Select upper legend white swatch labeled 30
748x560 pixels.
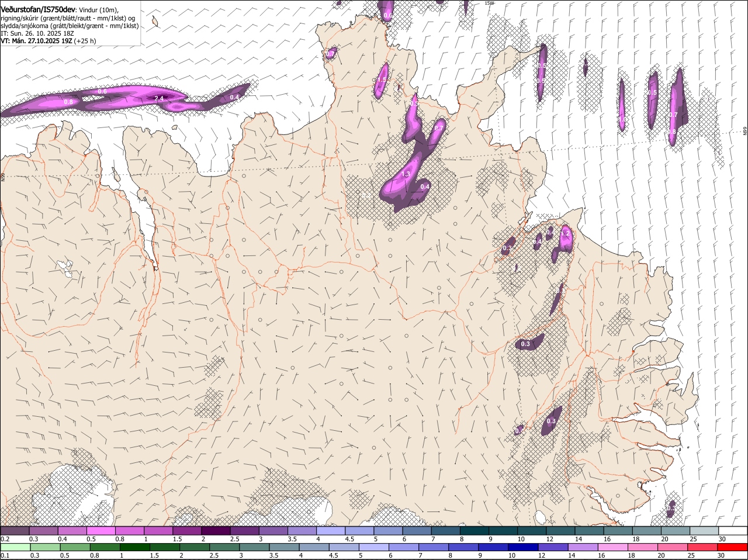tap(733, 531)
